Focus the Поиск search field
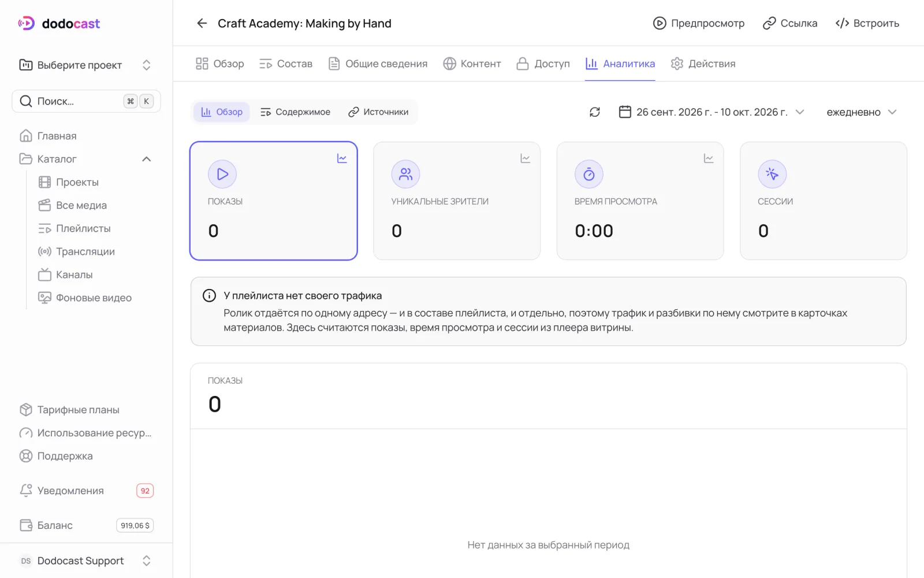The width and height of the screenshot is (924, 578). [86, 101]
